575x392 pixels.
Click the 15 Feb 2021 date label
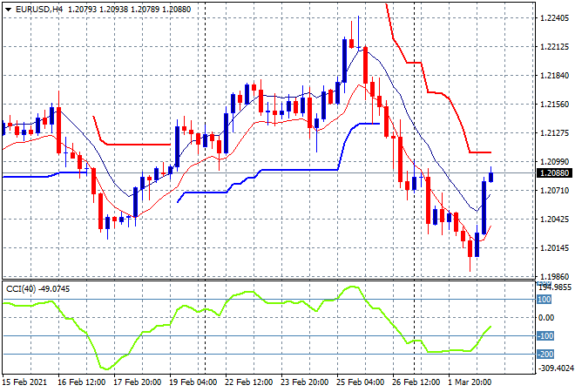tap(25, 382)
